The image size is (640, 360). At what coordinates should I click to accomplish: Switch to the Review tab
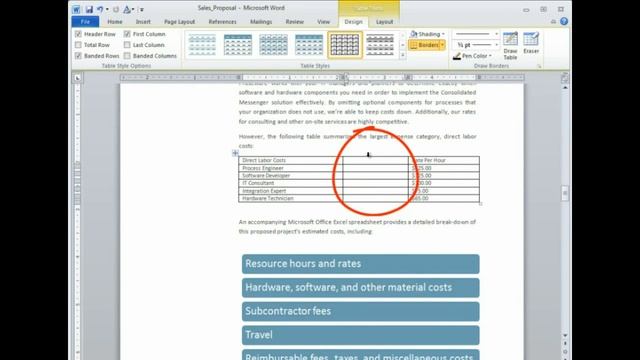click(x=295, y=22)
